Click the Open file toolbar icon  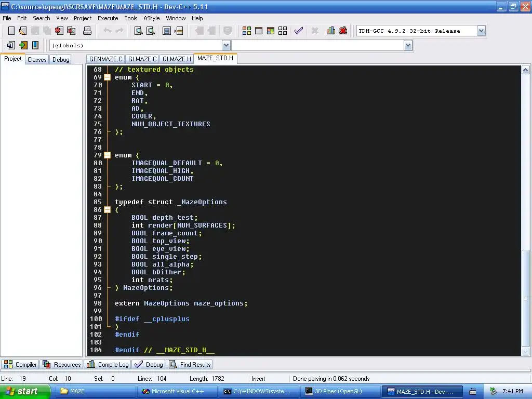[x=23, y=31]
